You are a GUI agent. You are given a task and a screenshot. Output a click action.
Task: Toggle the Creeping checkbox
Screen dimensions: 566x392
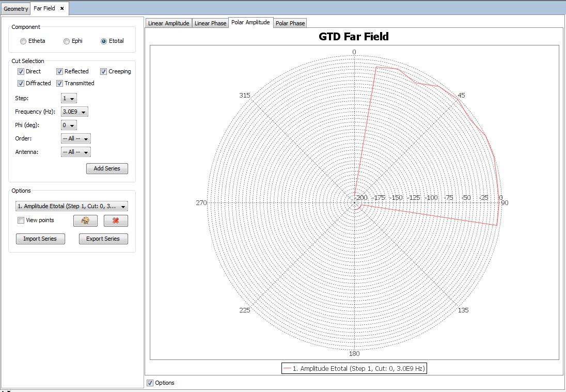click(x=104, y=71)
